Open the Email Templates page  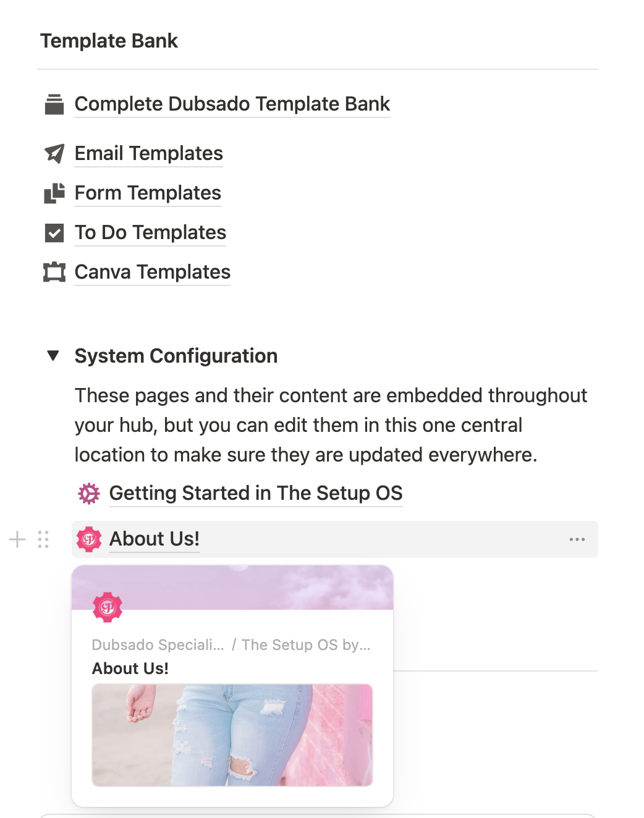tap(149, 153)
